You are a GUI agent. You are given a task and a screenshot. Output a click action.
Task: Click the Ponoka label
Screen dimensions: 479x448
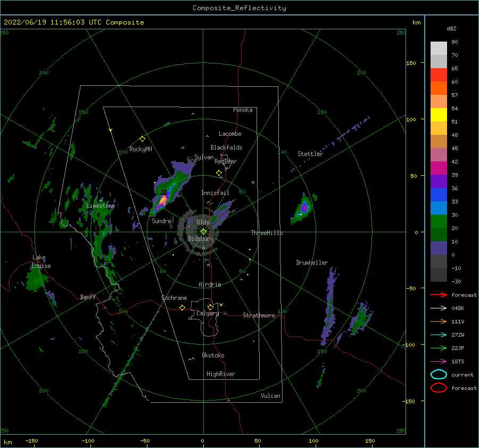click(x=243, y=110)
